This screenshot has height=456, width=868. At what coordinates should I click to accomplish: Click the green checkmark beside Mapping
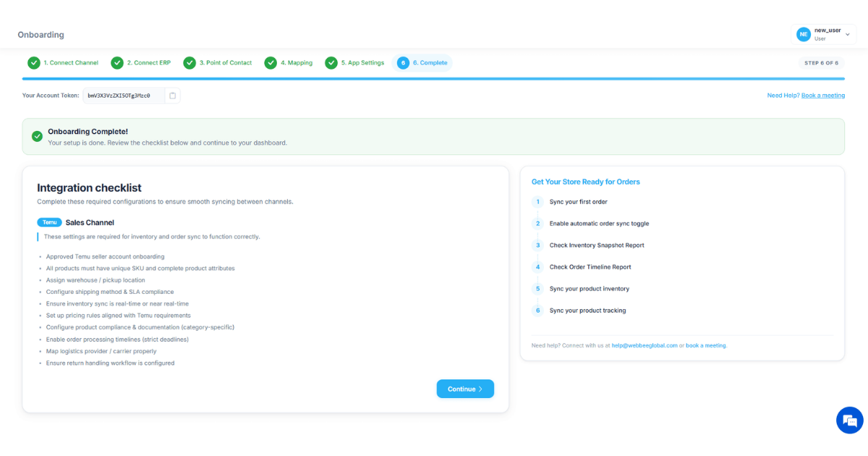tap(271, 63)
